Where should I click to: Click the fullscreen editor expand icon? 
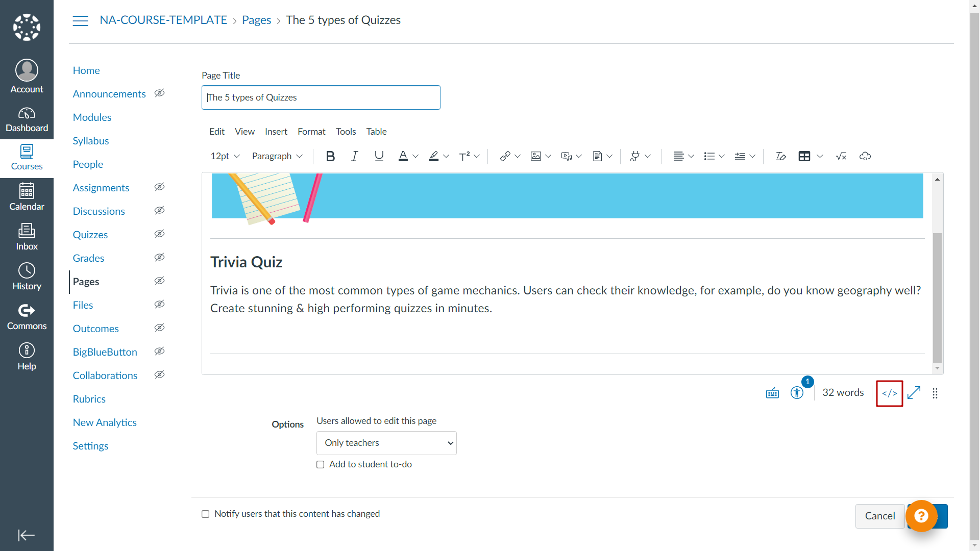pyautogui.click(x=914, y=393)
